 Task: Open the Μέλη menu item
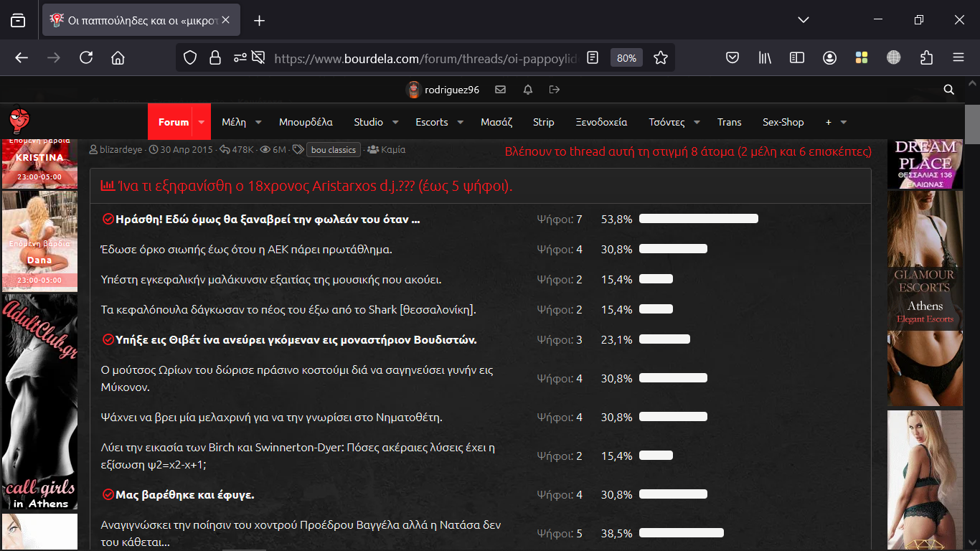click(234, 122)
